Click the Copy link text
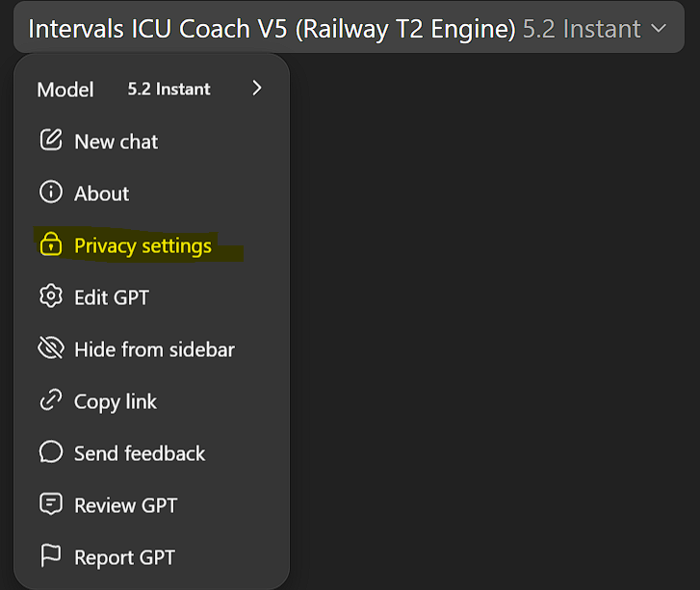The image size is (700, 590). [115, 401]
